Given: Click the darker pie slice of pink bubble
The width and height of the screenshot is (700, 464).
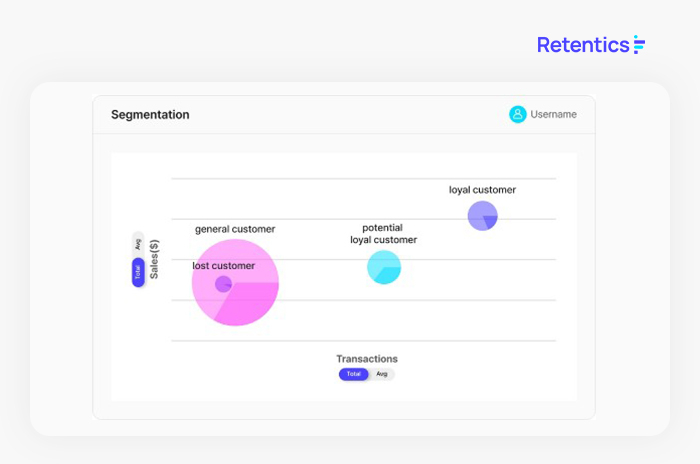Looking at the screenshot, I should [252, 303].
